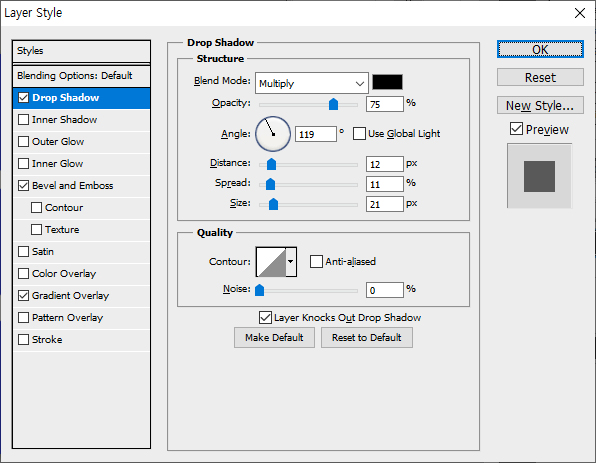Close the Layer Style dialog
The image size is (596, 463).
pos(580,13)
